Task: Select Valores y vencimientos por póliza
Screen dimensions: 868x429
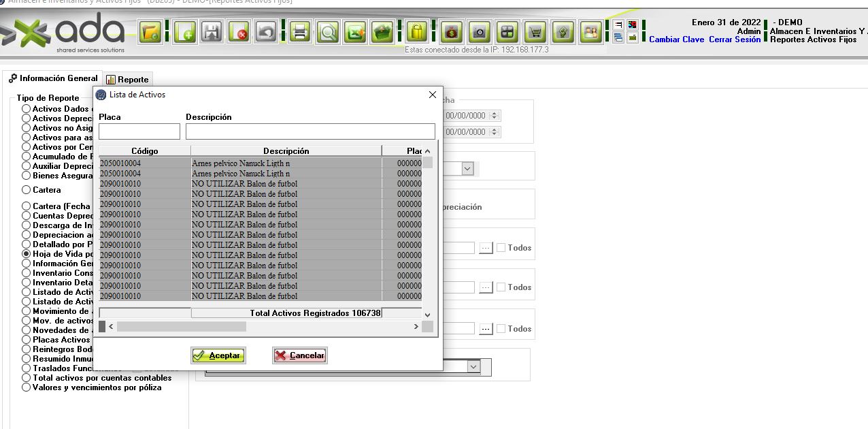Action: click(27, 387)
